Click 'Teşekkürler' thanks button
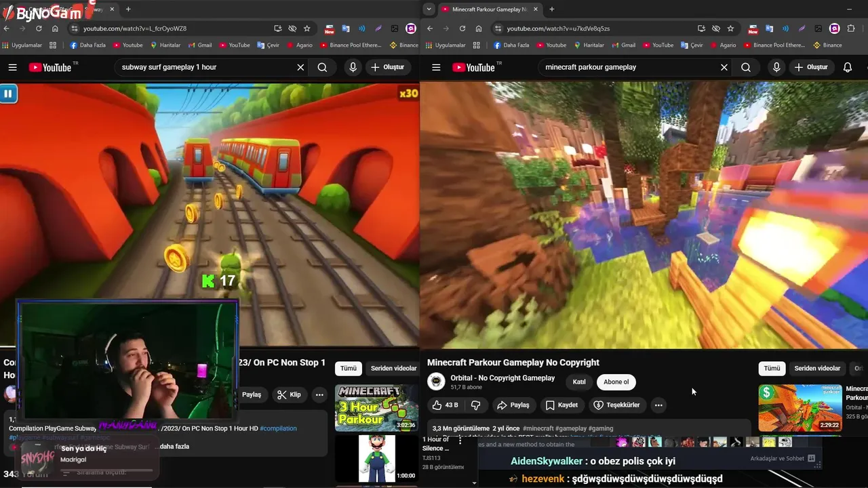This screenshot has height=488, width=868. coord(616,405)
